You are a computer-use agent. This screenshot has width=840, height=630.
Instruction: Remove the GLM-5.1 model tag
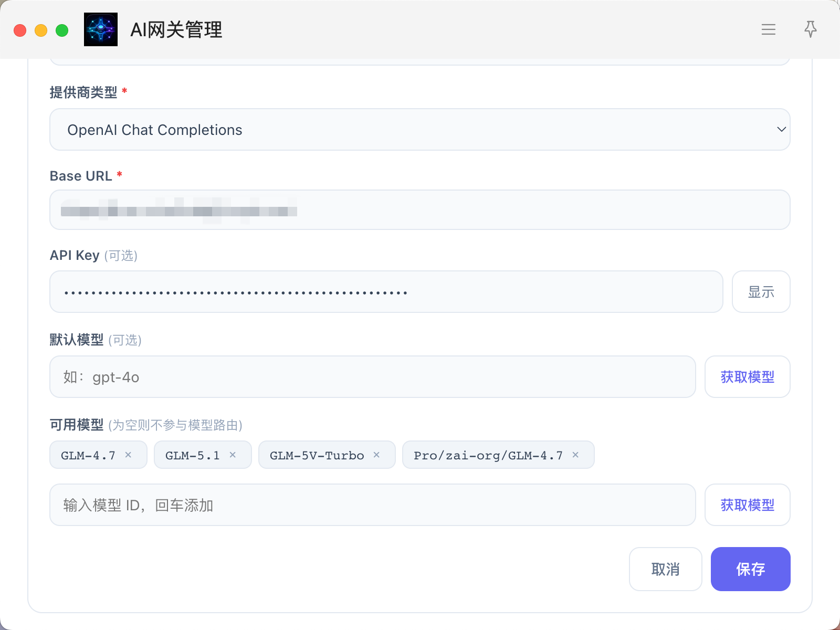coord(233,455)
